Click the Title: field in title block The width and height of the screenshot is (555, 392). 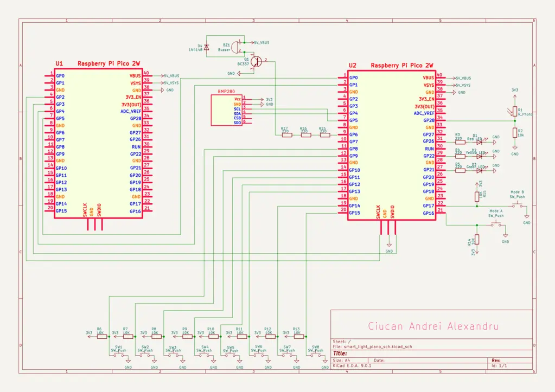coord(340,354)
